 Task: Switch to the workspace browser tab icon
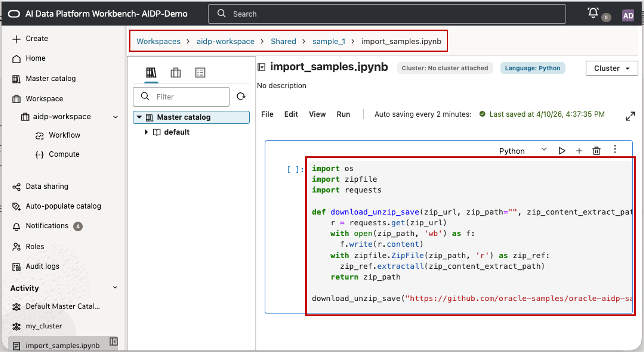[x=176, y=73]
